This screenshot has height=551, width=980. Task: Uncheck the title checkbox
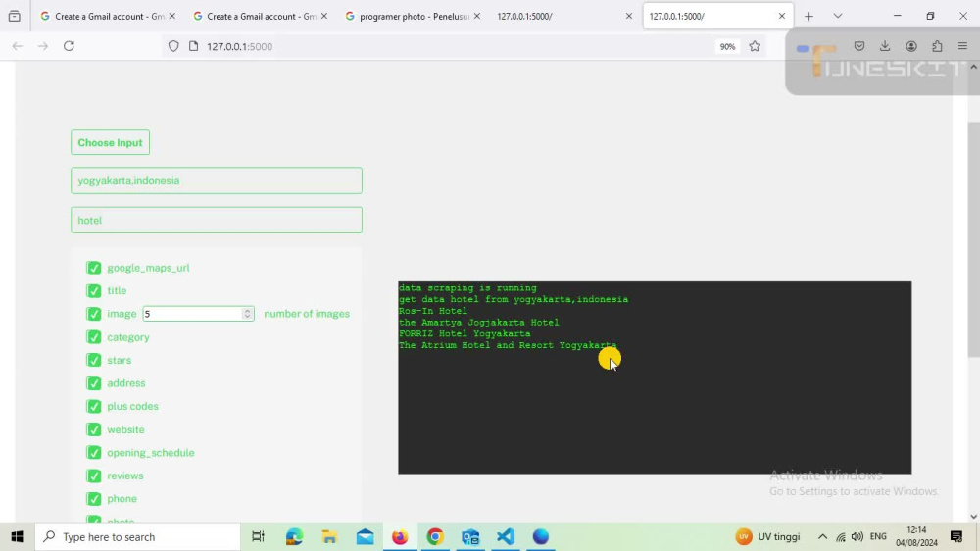[x=94, y=291]
